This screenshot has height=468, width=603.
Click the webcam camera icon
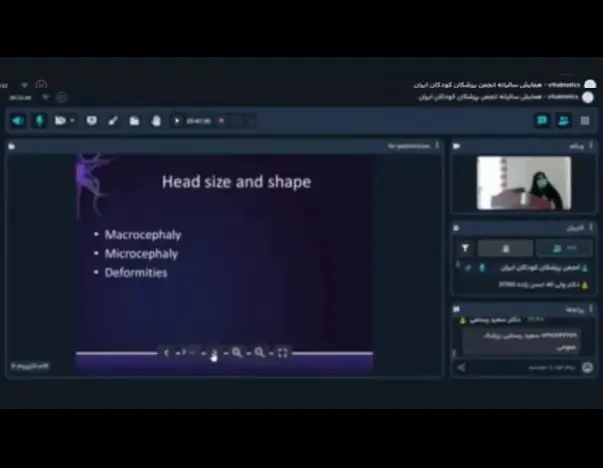[x=61, y=120]
